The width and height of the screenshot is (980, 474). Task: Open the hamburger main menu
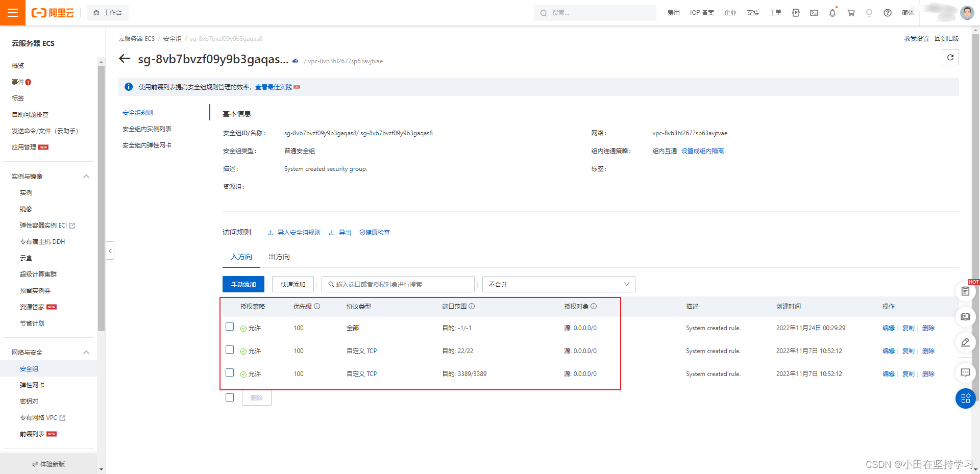pos(13,13)
